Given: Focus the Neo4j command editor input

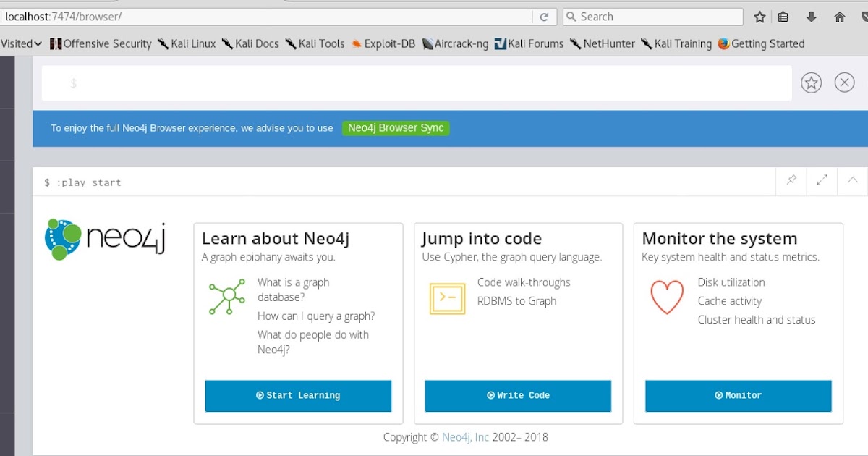Looking at the screenshot, I should [x=417, y=83].
